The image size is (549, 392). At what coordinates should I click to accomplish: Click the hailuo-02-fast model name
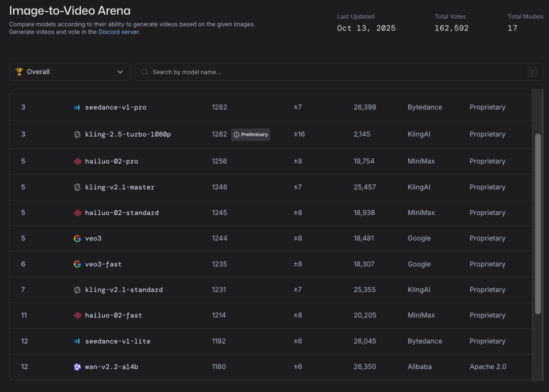click(x=113, y=316)
